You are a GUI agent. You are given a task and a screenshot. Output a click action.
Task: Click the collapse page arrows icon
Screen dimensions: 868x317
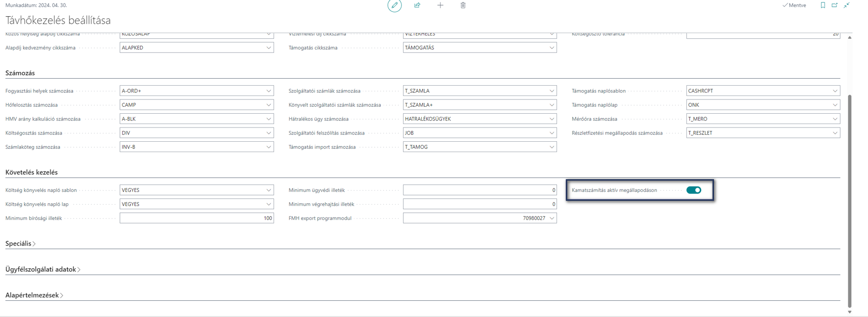[847, 5]
